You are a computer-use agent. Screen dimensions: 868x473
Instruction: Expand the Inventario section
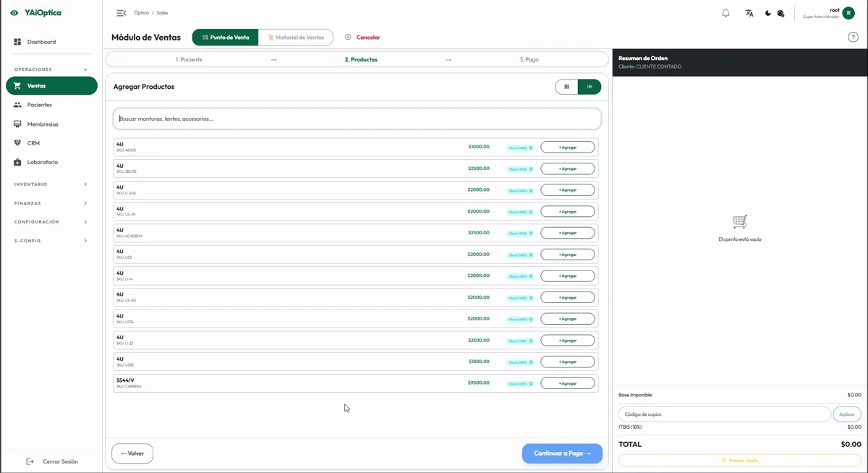51,184
